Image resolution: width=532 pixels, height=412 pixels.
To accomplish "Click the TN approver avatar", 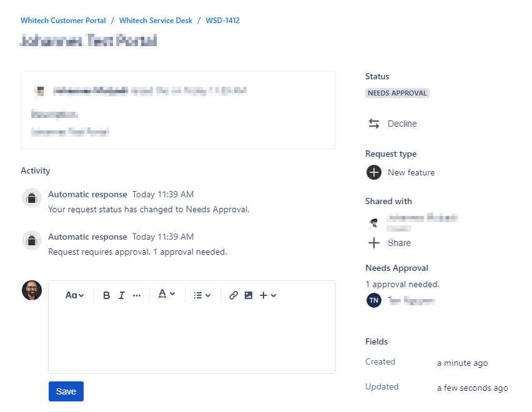I will pyautogui.click(x=373, y=300).
